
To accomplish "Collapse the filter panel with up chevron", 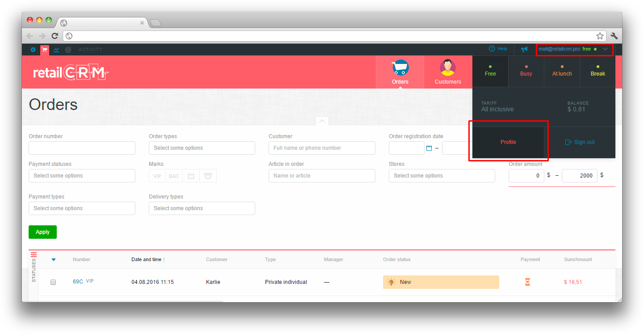I will click(x=322, y=121).
